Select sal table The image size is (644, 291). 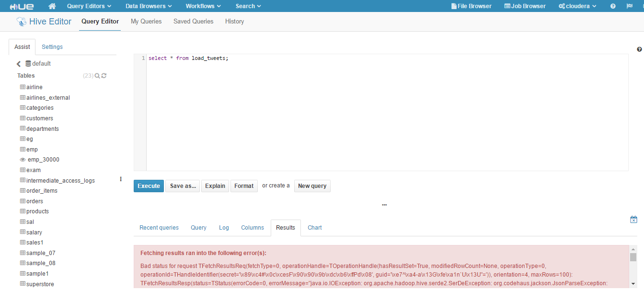(30, 222)
